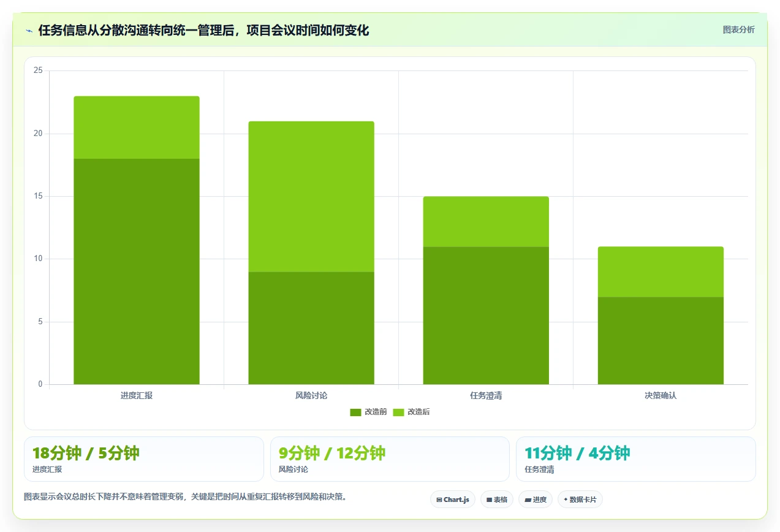The image size is (780, 532).
Task: Click the 数据卡片 tag chip
Action: pos(580,500)
